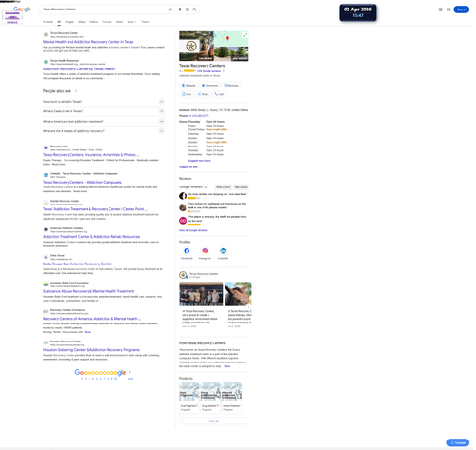Screen dimensions: 476x450
Task: Click the Share button
Action: click(203, 94)
